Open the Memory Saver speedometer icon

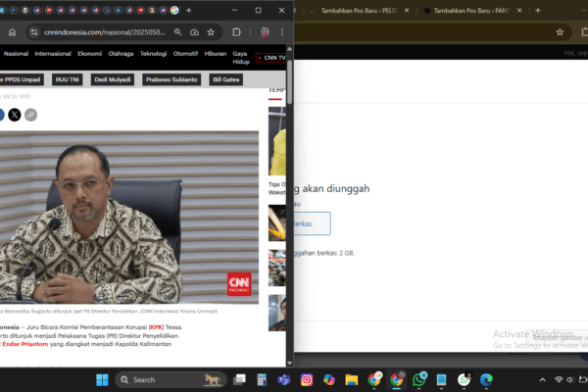194,32
